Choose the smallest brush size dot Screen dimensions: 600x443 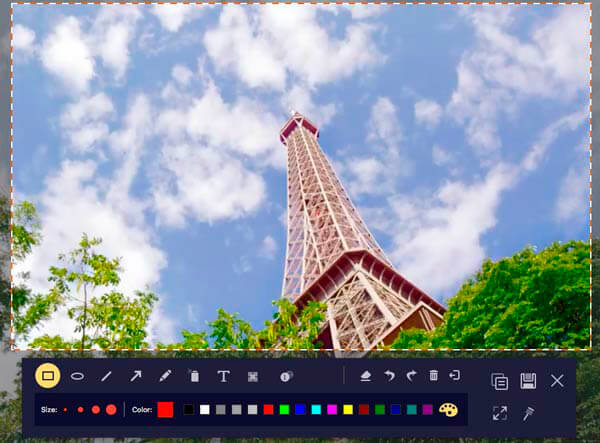tap(66, 409)
